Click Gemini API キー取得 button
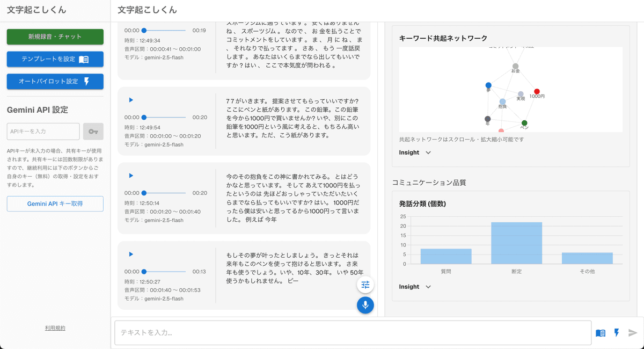This screenshot has width=644, height=349. 55,204
